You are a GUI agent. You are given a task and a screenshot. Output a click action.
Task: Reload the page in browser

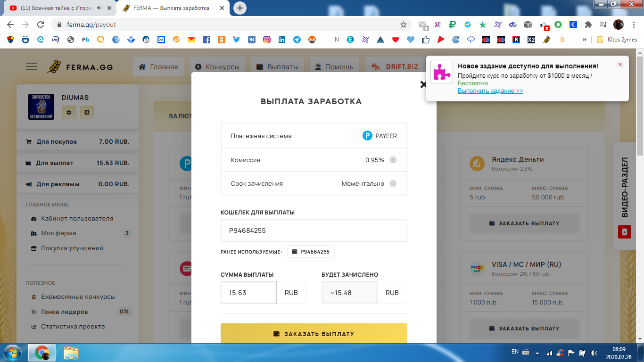tap(41, 25)
